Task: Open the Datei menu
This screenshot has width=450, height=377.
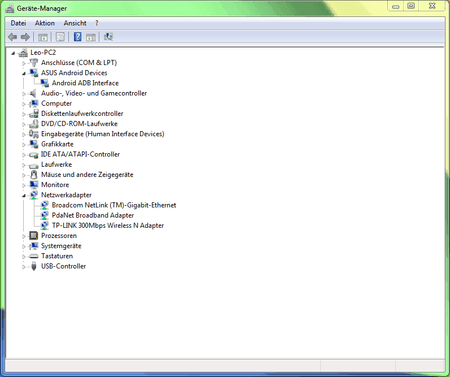Action: tap(18, 23)
